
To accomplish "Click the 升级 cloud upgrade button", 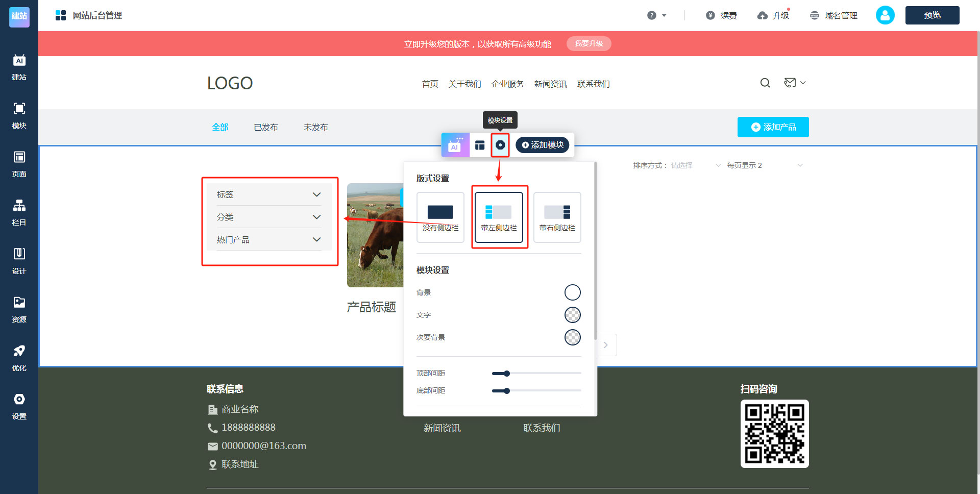I will point(773,15).
